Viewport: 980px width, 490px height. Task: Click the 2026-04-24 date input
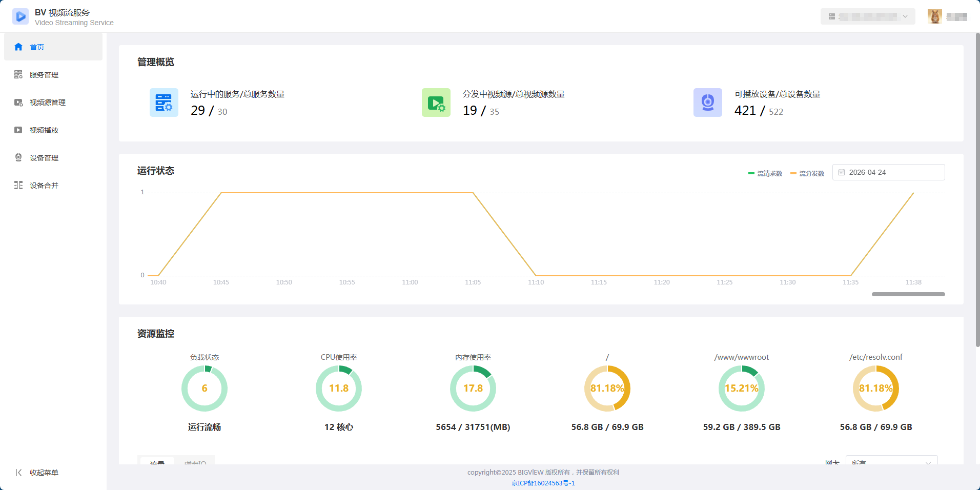[x=889, y=172]
